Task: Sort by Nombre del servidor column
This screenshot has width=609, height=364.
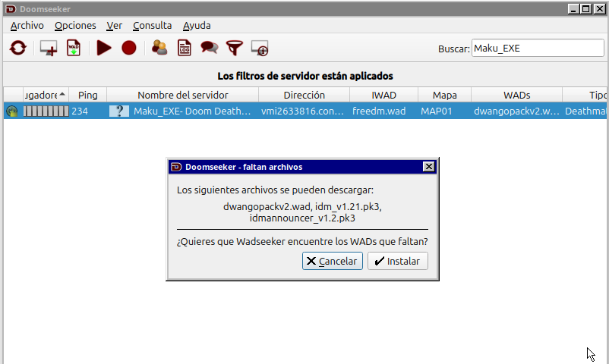Action: pos(182,95)
